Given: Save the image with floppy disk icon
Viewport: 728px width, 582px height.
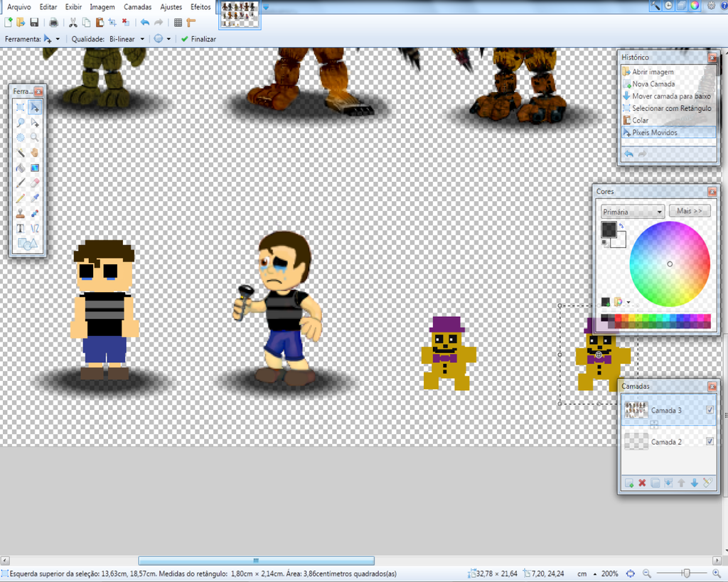Looking at the screenshot, I should tap(34, 22).
